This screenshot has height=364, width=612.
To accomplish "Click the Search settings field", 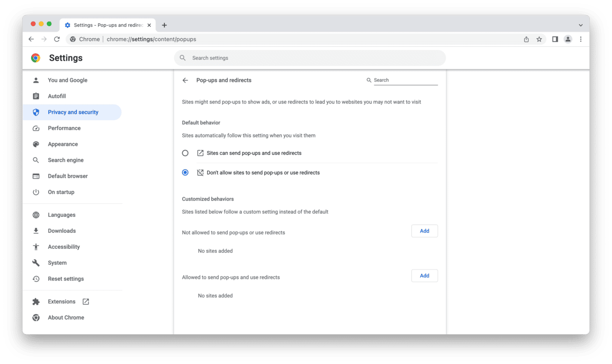I will (x=310, y=58).
